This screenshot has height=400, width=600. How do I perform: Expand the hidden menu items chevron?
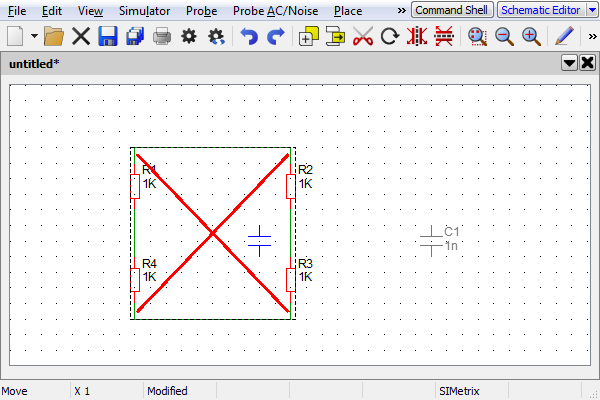point(401,10)
